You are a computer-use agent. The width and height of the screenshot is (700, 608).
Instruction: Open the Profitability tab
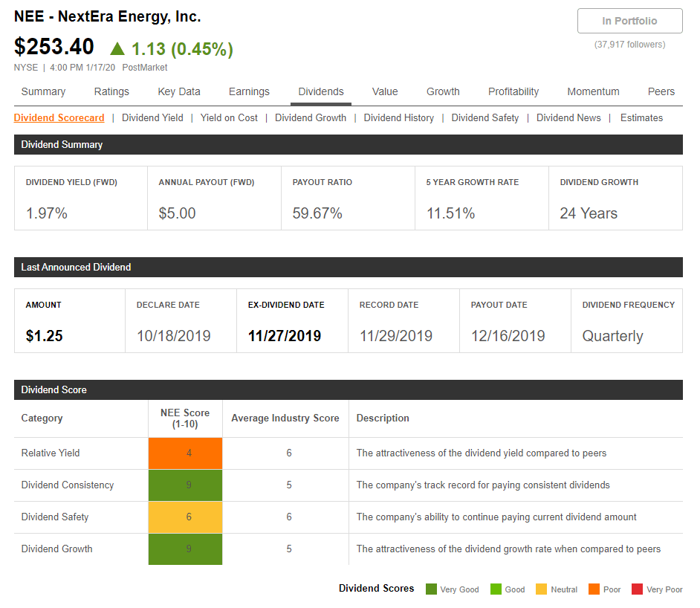513,91
